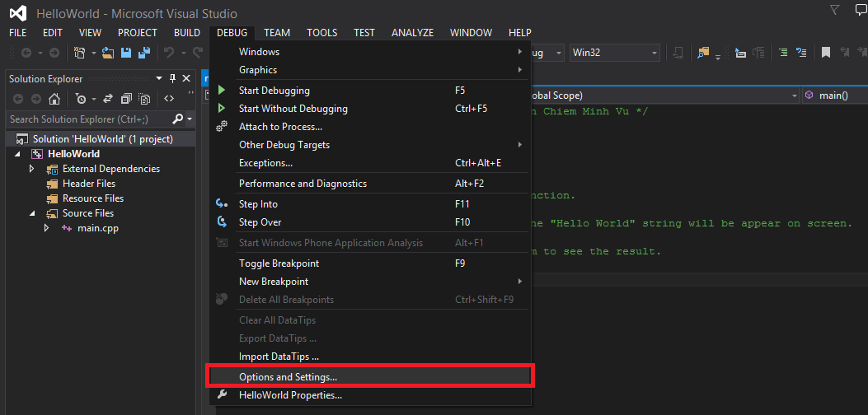Click Show All Files icon
Screen dimensions: 868x415
point(144,99)
